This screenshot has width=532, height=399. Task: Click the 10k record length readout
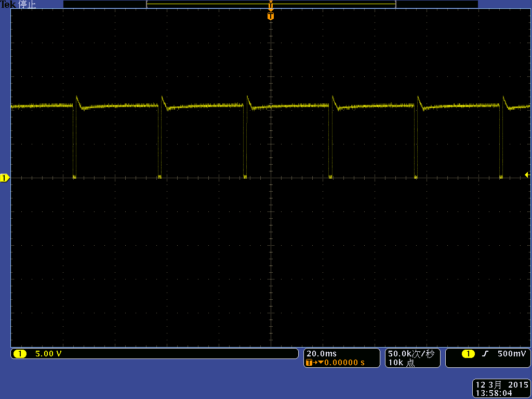(x=402, y=363)
